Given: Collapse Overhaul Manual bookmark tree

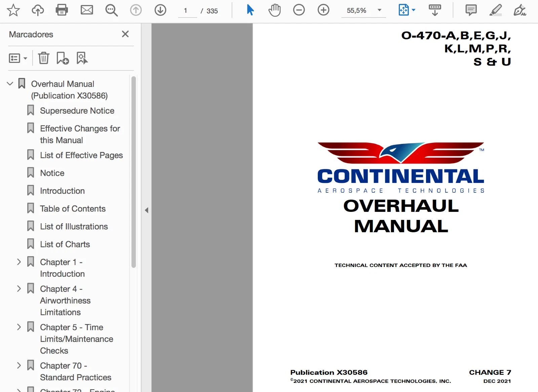Looking at the screenshot, I should (x=10, y=83).
